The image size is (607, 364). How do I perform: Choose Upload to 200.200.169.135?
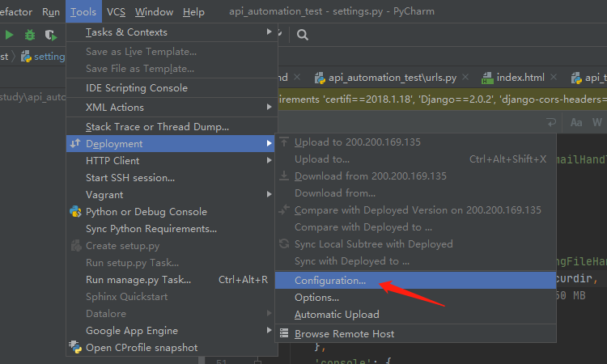click(357, 142)
